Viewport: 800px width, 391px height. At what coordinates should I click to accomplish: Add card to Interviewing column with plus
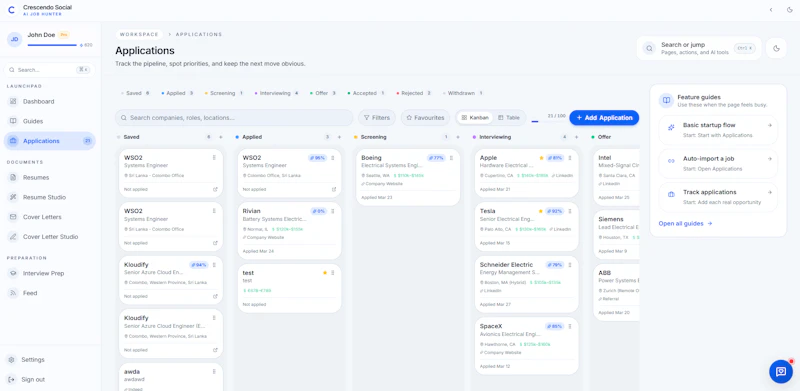[x=577, y=137]
